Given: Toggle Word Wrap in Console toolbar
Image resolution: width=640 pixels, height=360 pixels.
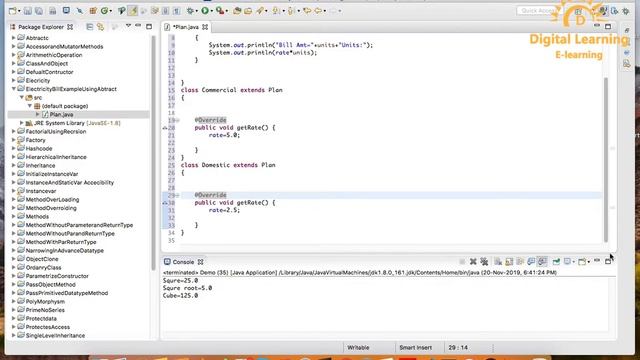Looking at the screenshot, I should click(x=520, y=262).
